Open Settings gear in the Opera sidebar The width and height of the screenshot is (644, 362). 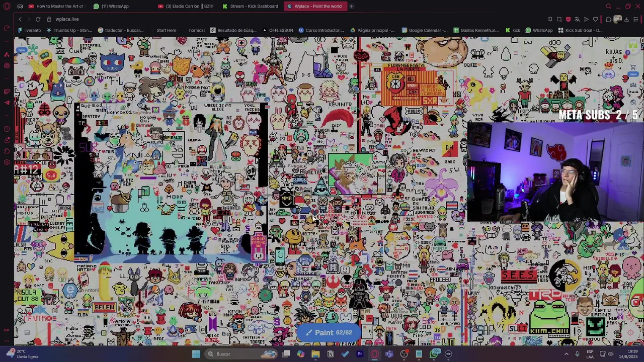(7, 162)
